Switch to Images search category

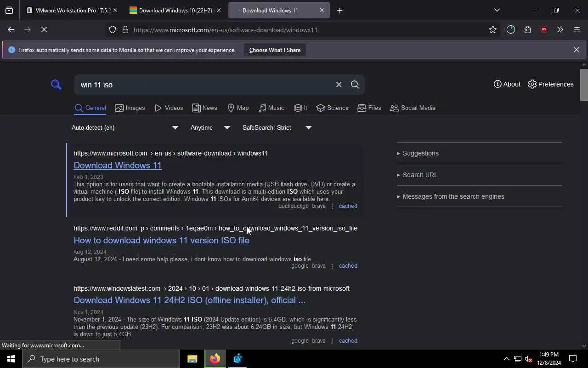pos(130,108)
